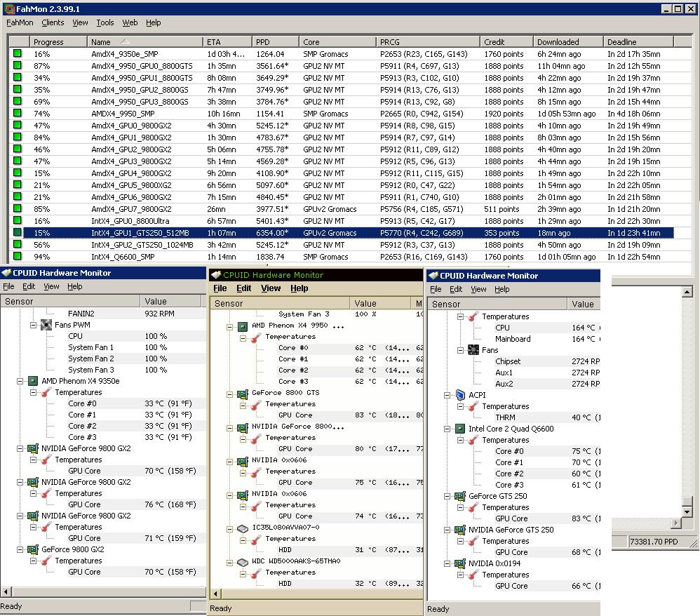The image size is (700, 616).
Task: Collapse NVIDIA 0x0194 tree node
Action: (x=447, y=564)
